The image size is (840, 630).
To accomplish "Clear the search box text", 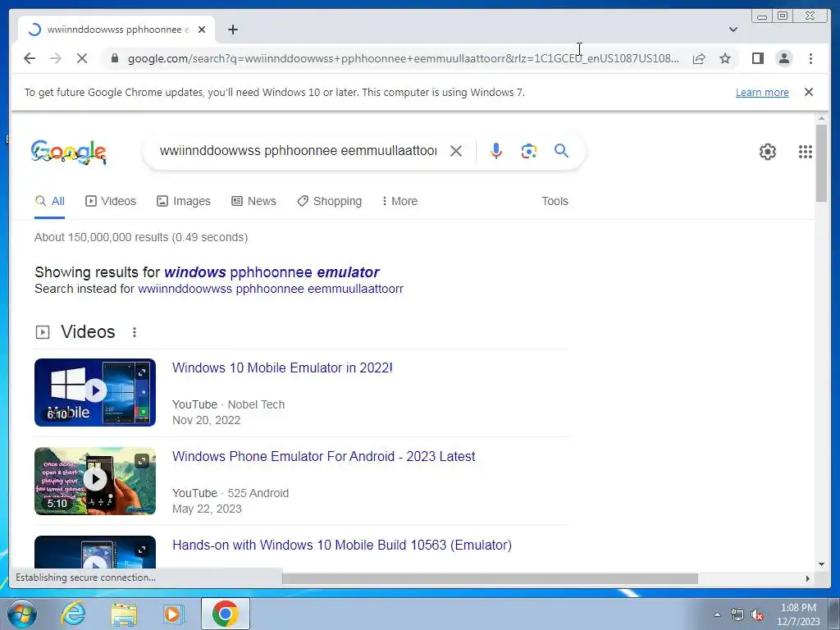I will pyautogui.click(x=456, y=151).
